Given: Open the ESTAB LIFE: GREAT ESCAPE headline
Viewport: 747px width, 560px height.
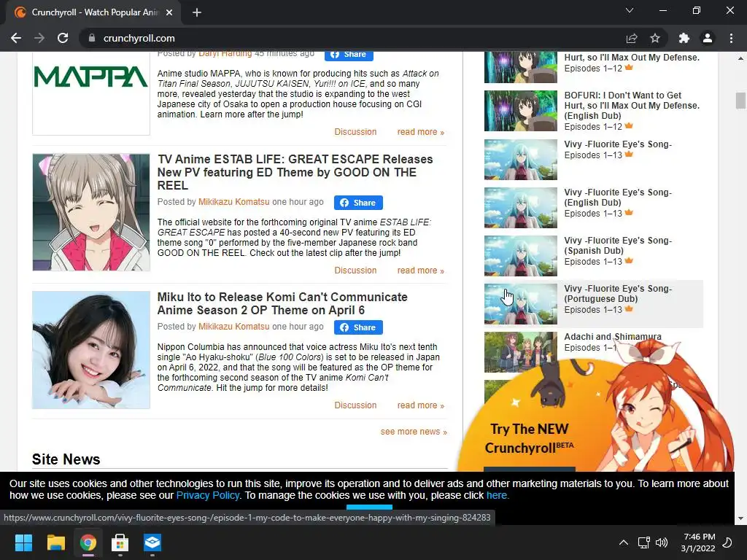Looking at the screenshot, I should [295, 172].
